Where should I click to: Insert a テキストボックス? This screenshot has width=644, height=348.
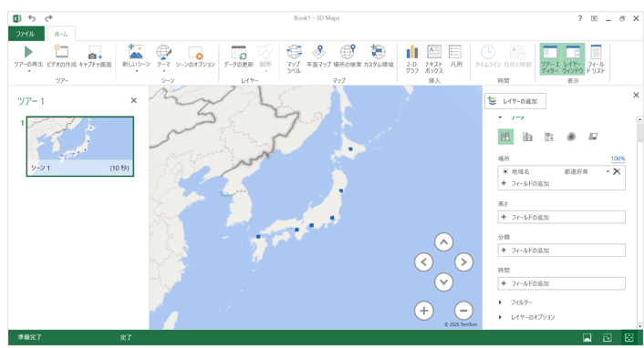(433, 59)
